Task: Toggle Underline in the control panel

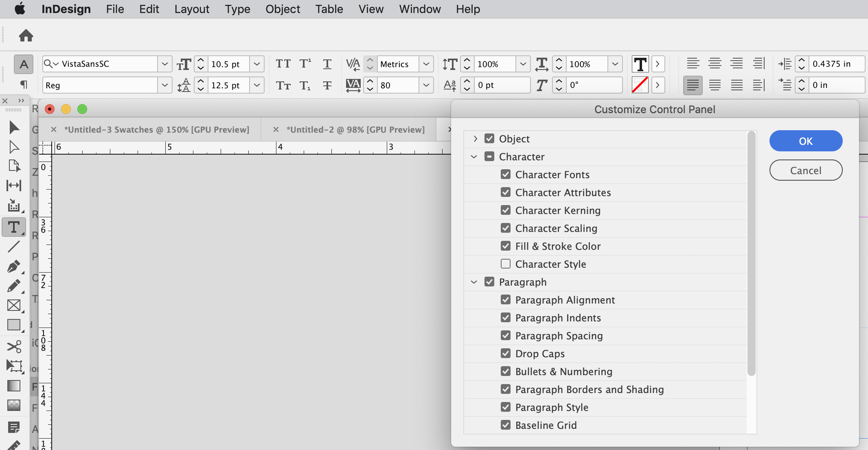Action: (327, 64)
